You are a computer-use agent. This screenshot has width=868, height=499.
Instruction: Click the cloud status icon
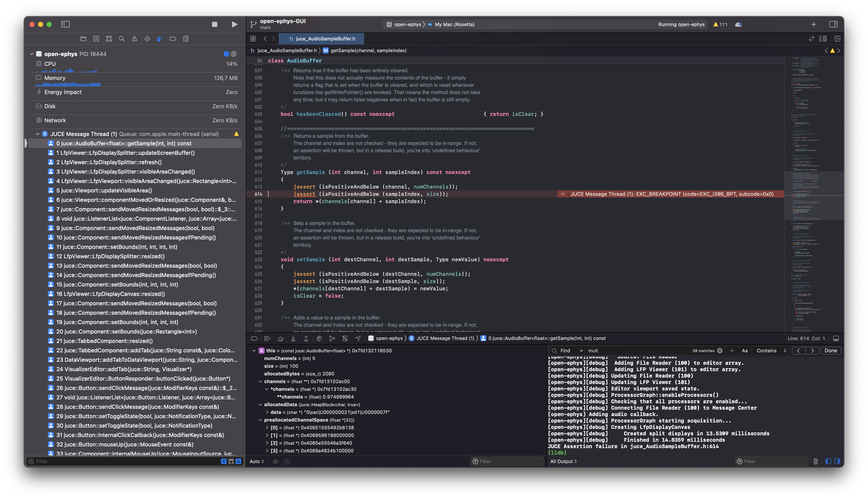[739, 24]
